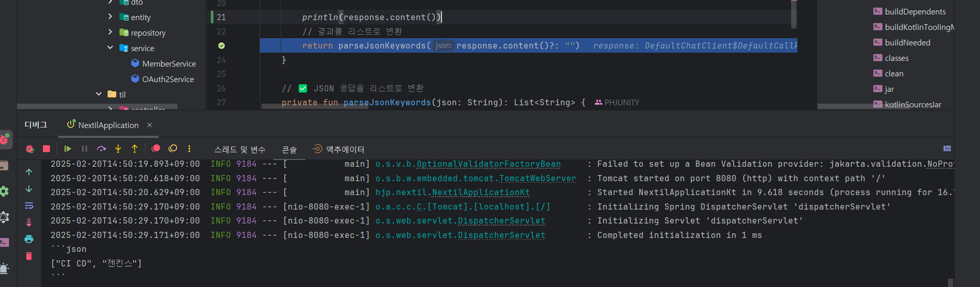Resume program execution

(x=68, y=149)
